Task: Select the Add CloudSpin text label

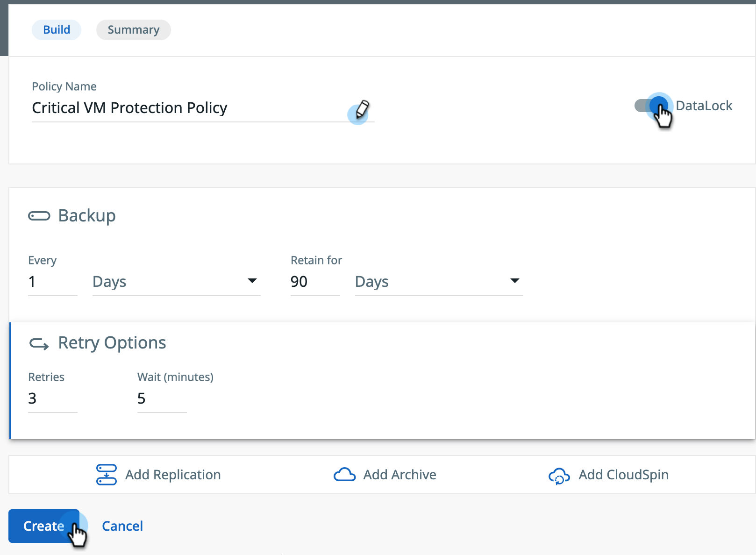Action: click(x=623, y=475)
